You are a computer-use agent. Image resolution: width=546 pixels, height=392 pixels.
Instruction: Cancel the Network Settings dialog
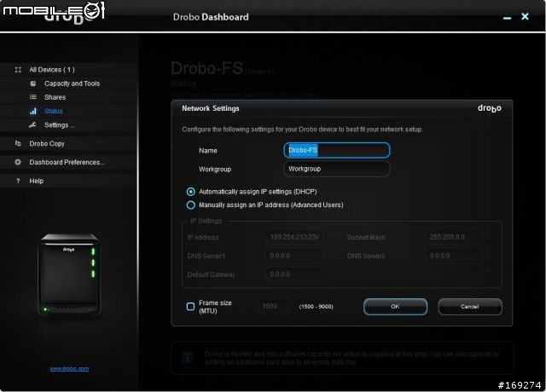pos(470,307)
